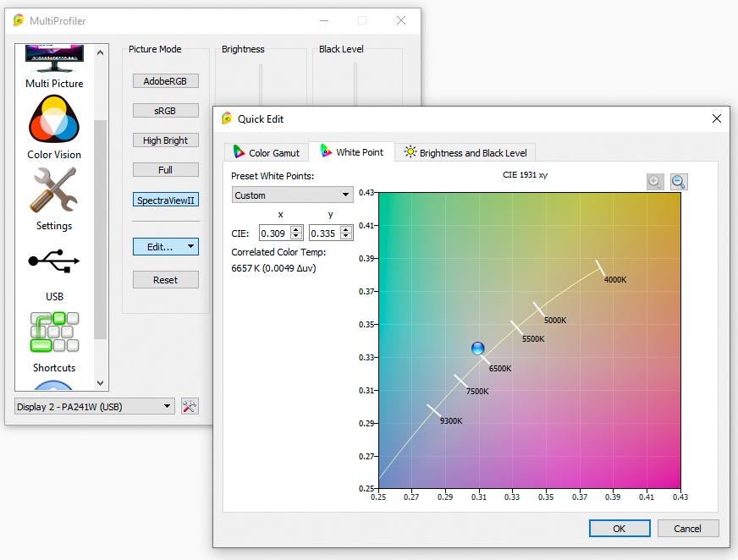The image size is (738, 560).
Task: Click the 7500K marker on the chart
Action: 460,381
